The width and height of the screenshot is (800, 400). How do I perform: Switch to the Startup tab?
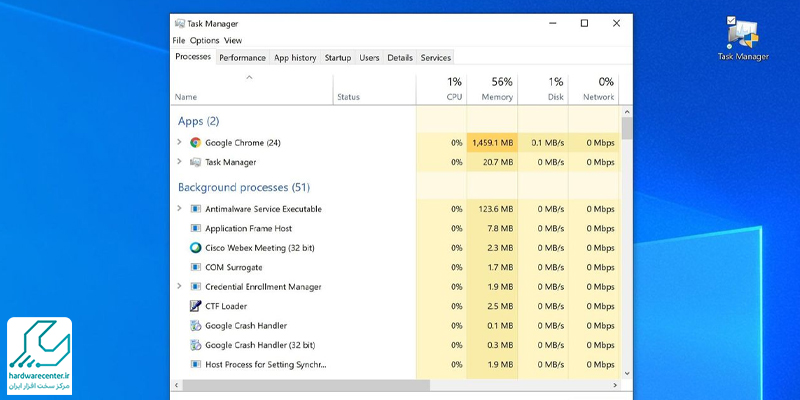pyautogui.click(x=338, y=58)
